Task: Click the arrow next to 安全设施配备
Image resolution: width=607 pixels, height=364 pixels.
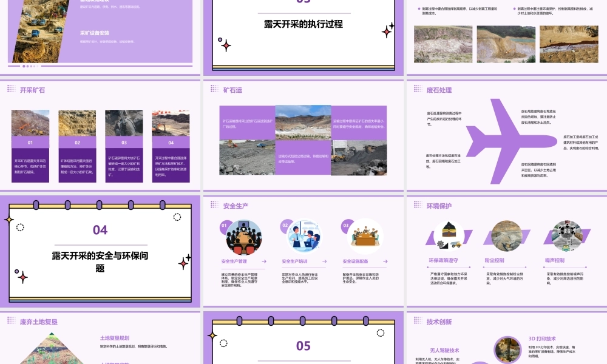Action: pos(385,261)
